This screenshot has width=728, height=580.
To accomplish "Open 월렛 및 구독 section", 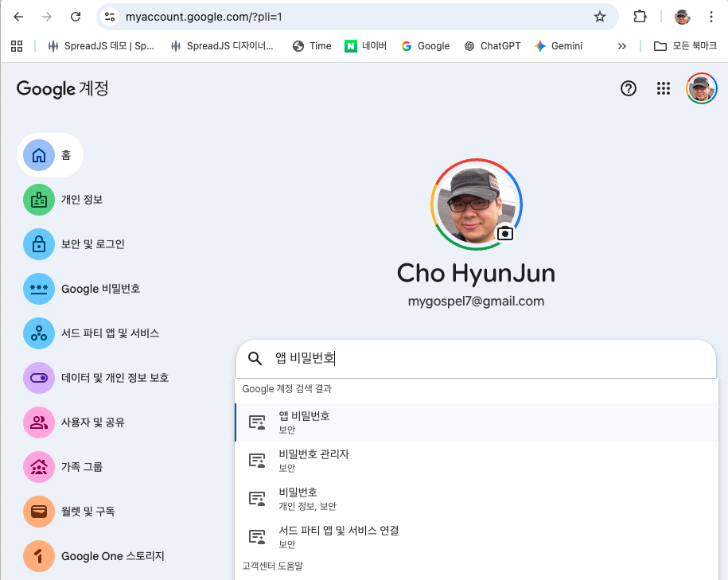I will point(69,512).
